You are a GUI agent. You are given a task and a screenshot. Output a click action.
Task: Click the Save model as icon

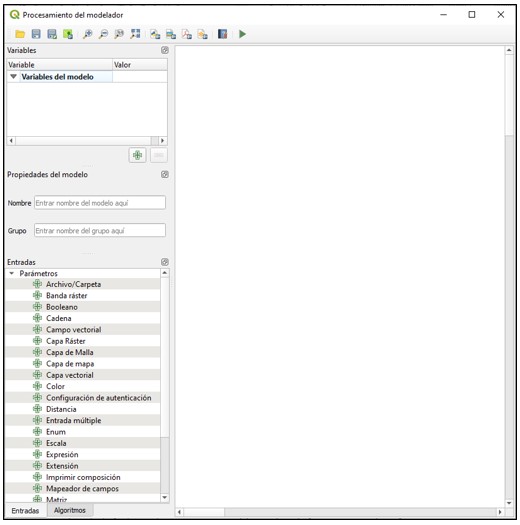[52, 34]
